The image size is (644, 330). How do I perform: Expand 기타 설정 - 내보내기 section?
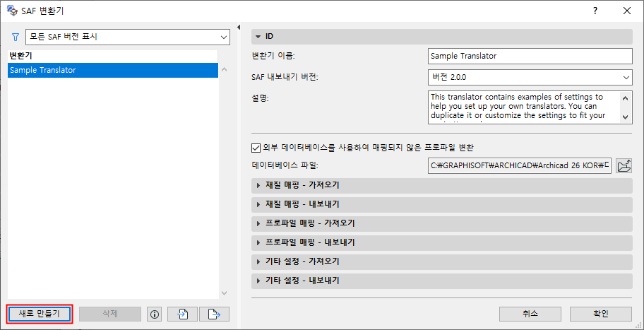point(441,281)
